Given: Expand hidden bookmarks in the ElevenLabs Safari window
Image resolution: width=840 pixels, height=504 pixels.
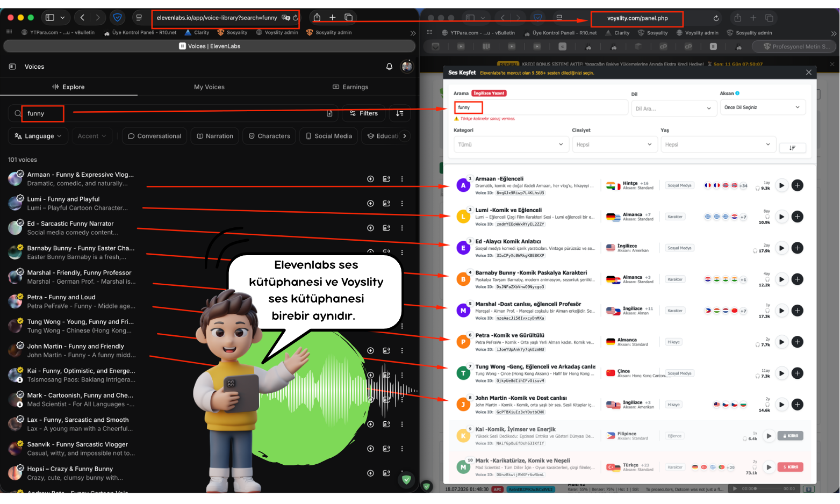Looking at the screenshot, I should pos(413,33).
